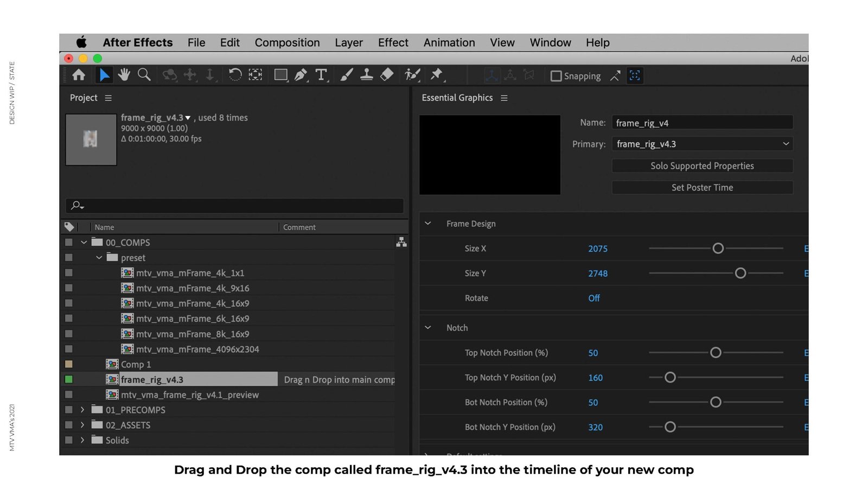
Task: Collapse the Frame Design group
Action: tap(427, 224)
